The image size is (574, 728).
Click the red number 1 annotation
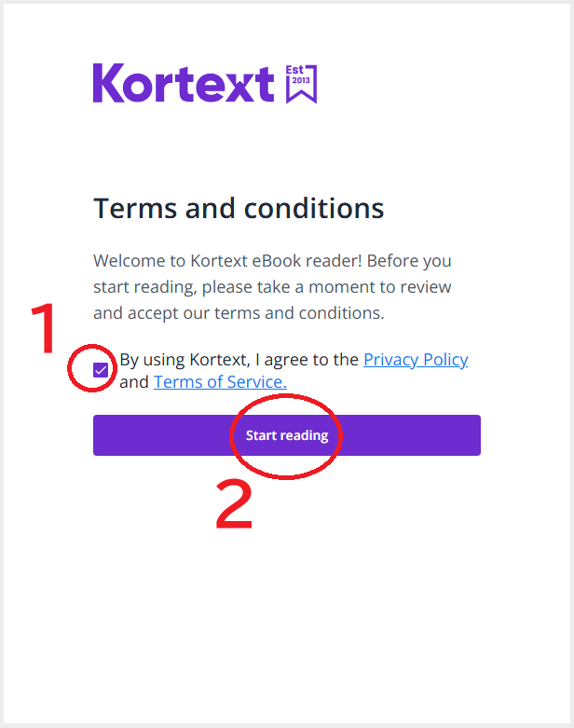(44, 328)
